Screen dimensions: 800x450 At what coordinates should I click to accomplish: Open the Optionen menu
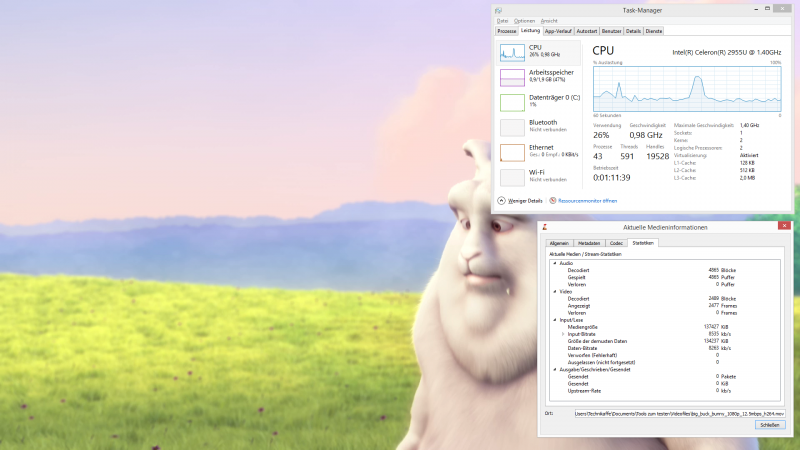524,21
